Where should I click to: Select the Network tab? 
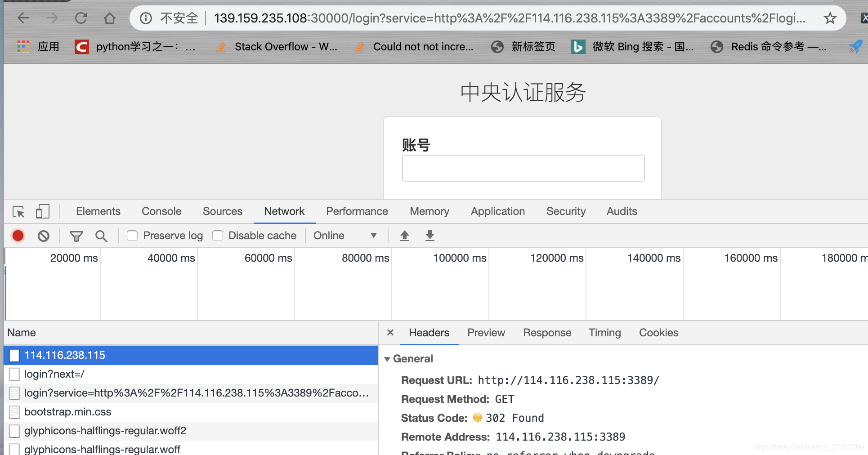click(284, 211)
